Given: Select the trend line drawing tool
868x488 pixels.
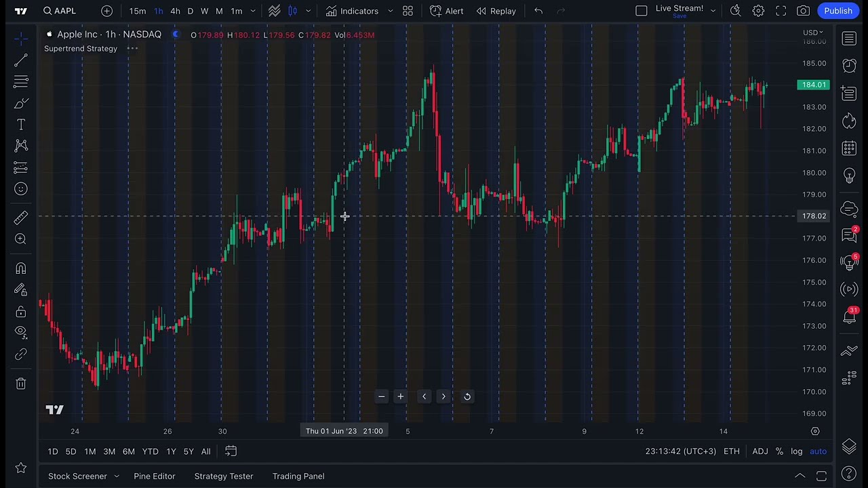Looking at the screenshot, I should point(21,61).
